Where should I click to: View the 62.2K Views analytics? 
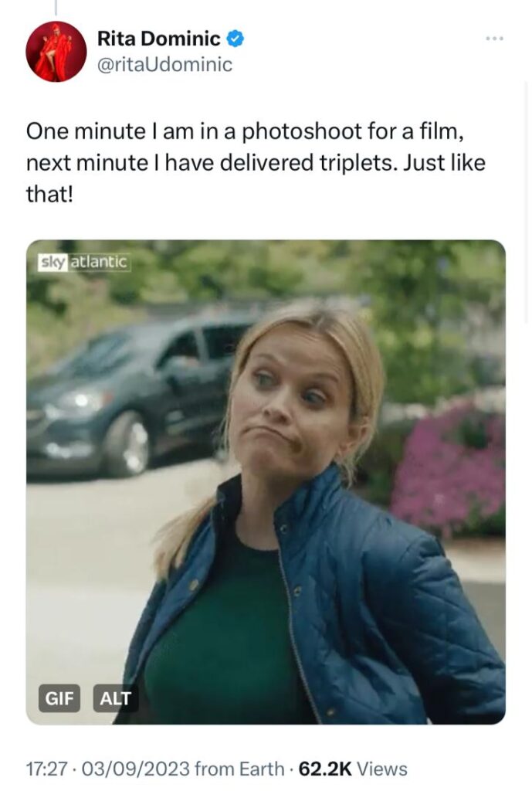[353, 769]
